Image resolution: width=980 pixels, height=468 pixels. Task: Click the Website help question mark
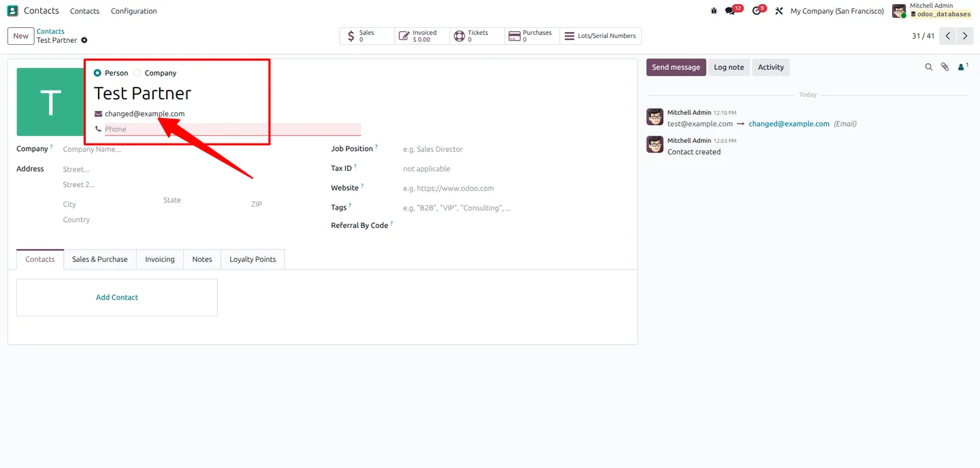click(362, 186)
